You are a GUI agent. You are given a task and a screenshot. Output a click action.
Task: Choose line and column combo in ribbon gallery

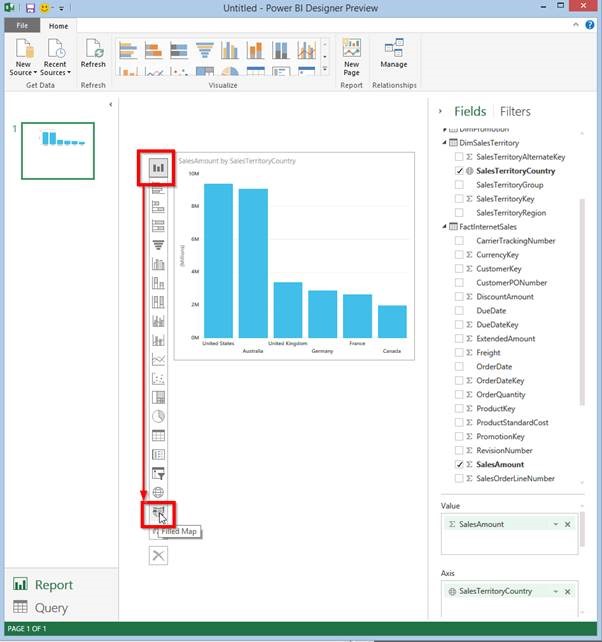[306, 51]
